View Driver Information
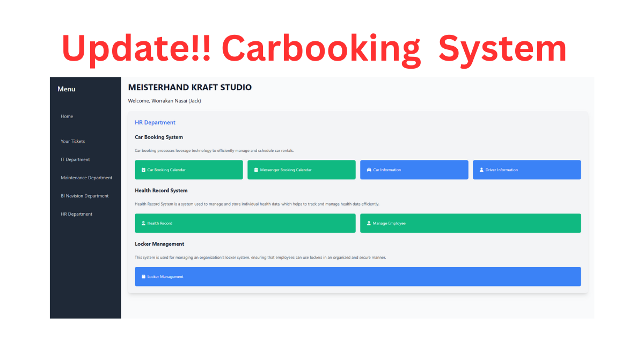 tap(527, 170)
